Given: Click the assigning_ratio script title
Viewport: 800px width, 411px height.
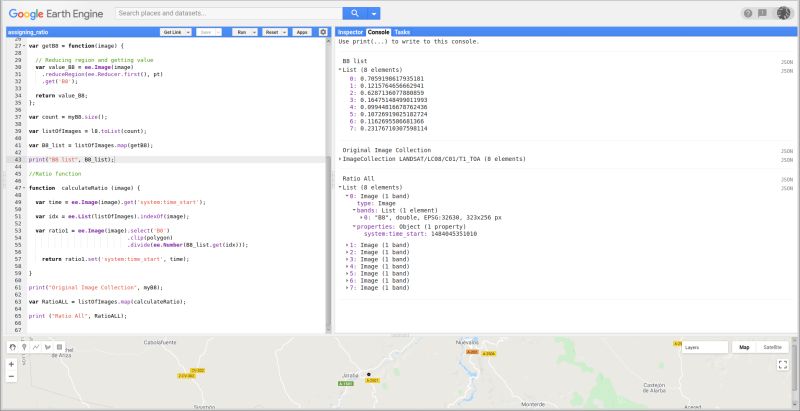Looking at the screenshot, I should coord(29,32).
